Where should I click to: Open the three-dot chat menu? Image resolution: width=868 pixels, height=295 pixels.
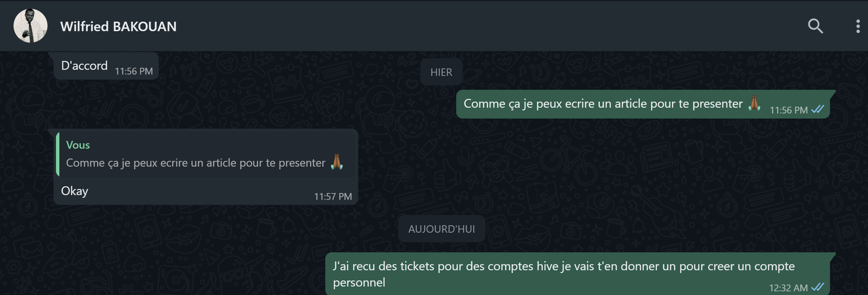pyautogui.click(x=858, y=26)
